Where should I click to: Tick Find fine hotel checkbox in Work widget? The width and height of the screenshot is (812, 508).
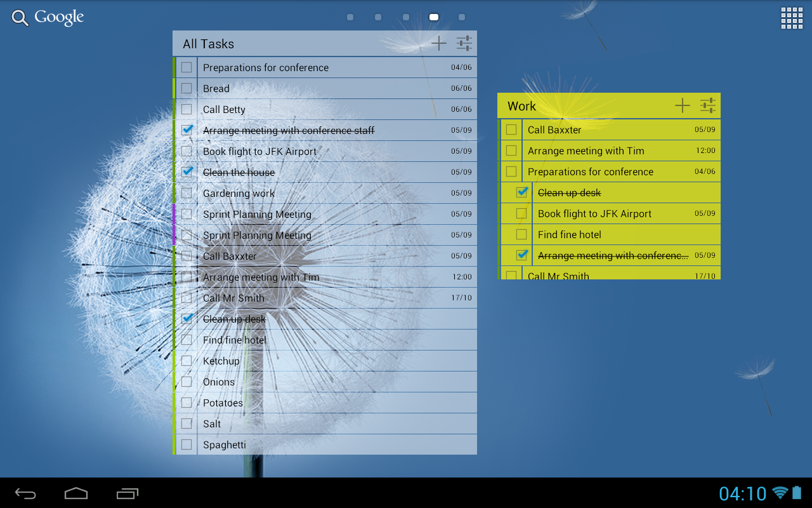(x=521, y=234)
